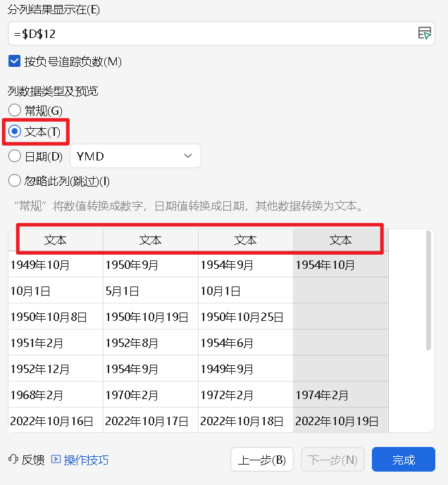Click cell 1972年2月 in preview

click(246, 395)
